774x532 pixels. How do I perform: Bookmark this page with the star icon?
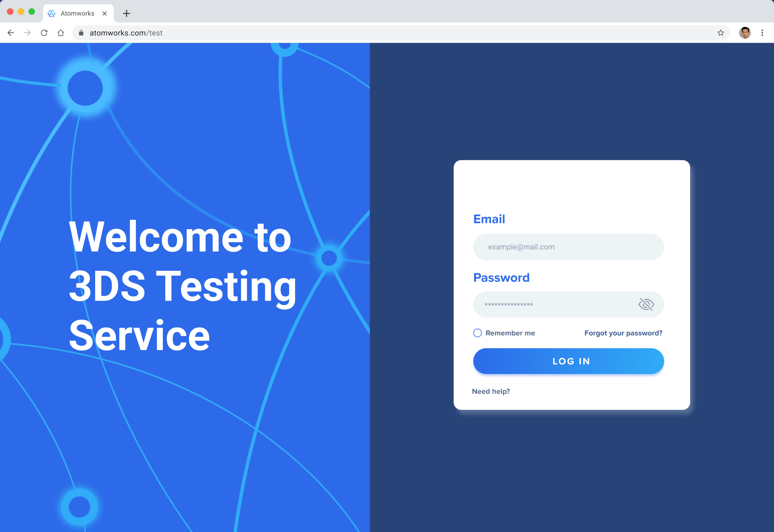tap(721, 33)
